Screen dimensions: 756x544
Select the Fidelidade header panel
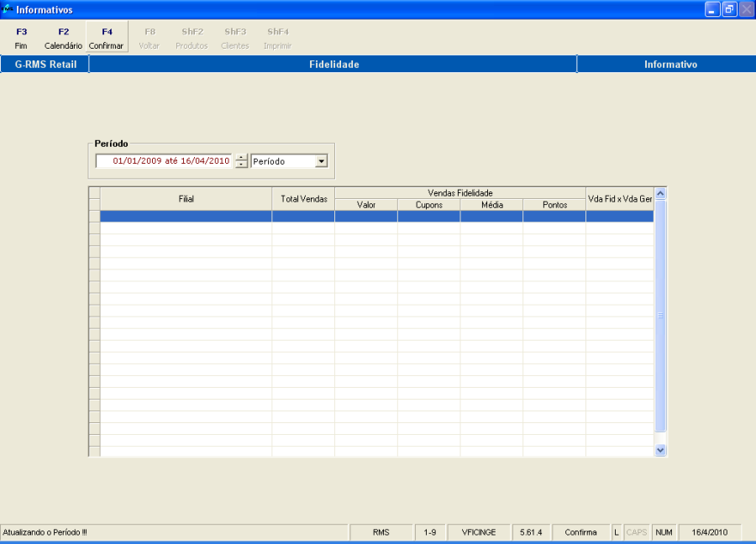coord(333,65)
